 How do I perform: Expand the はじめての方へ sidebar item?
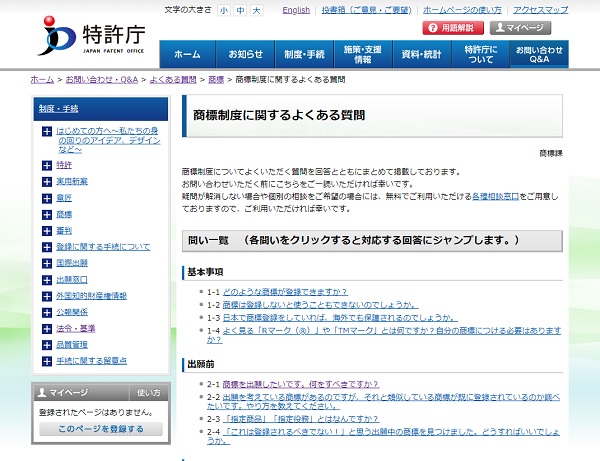tap(47, 132)
